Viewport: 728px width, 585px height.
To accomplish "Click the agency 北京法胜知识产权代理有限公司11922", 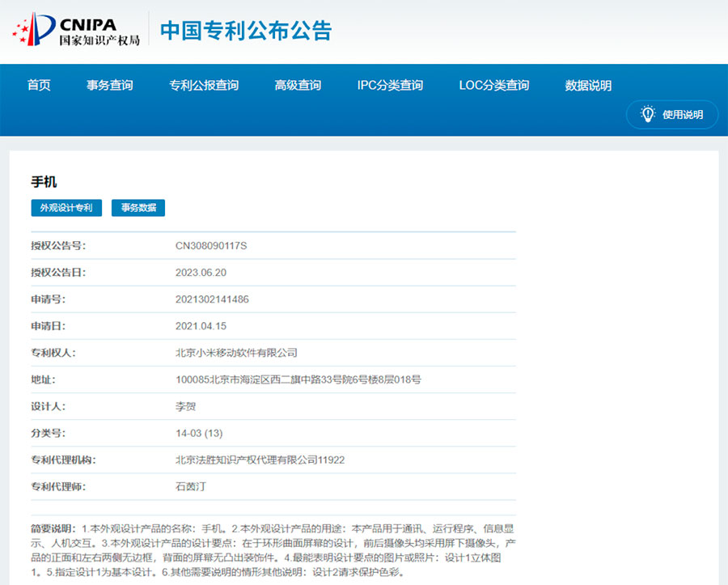I will pos(260,460).
